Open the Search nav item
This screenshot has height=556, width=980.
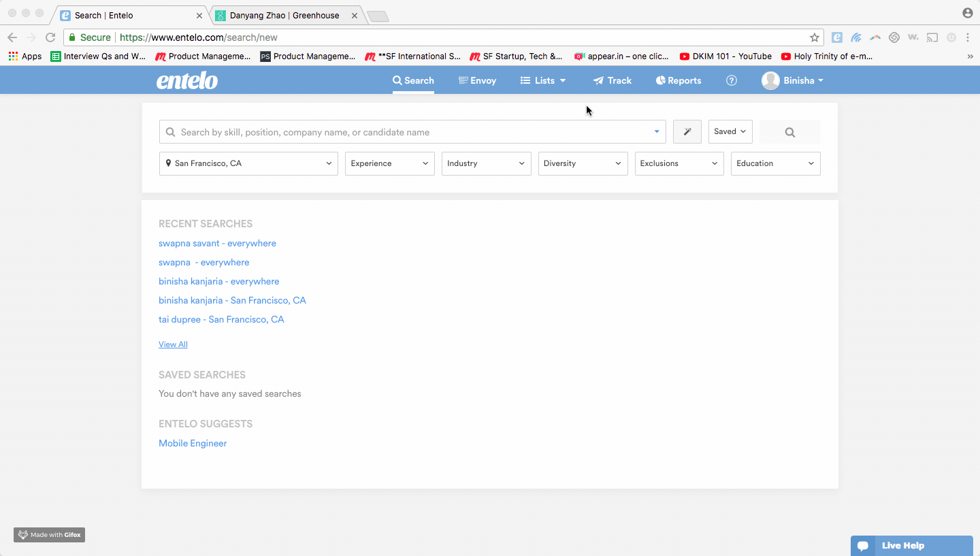413,80
